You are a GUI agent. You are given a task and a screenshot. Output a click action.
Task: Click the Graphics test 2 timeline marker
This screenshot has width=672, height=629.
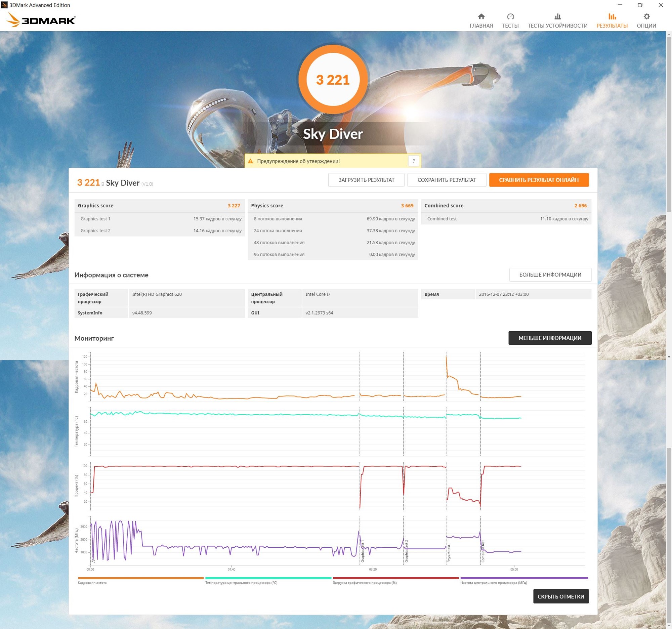(x=406, y=551)
